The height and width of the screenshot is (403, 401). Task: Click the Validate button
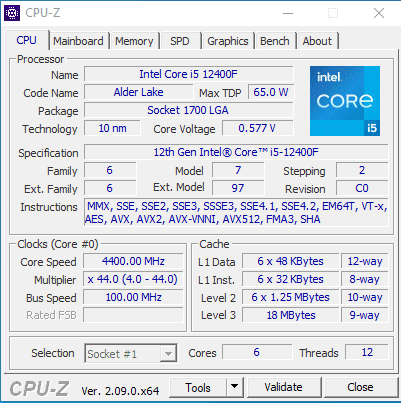pyautogui.click(x=284, y=387)
